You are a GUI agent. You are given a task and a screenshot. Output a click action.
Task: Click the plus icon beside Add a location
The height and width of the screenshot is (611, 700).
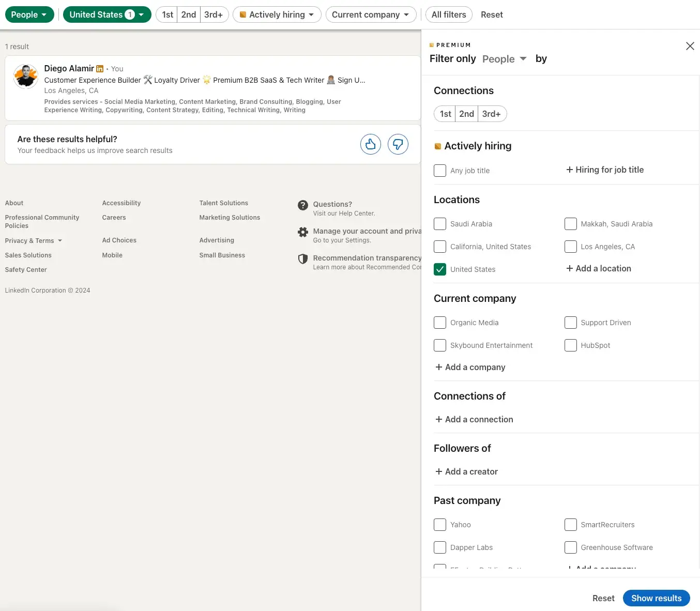pos(570,268)
